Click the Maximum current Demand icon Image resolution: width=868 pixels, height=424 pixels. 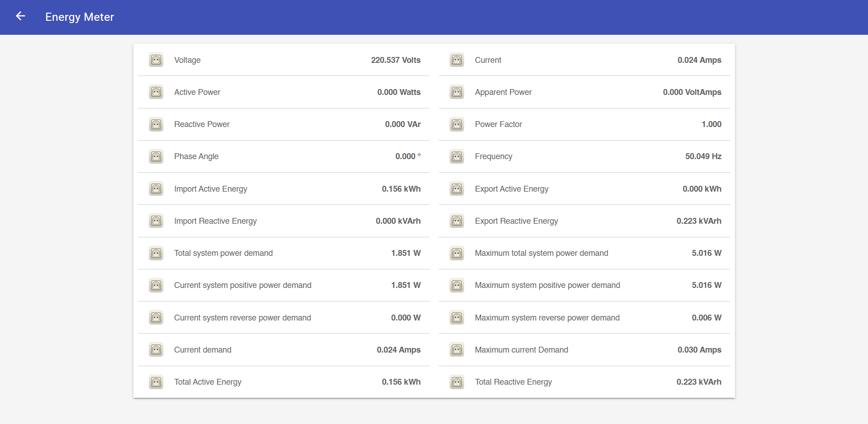pos(457,350)
